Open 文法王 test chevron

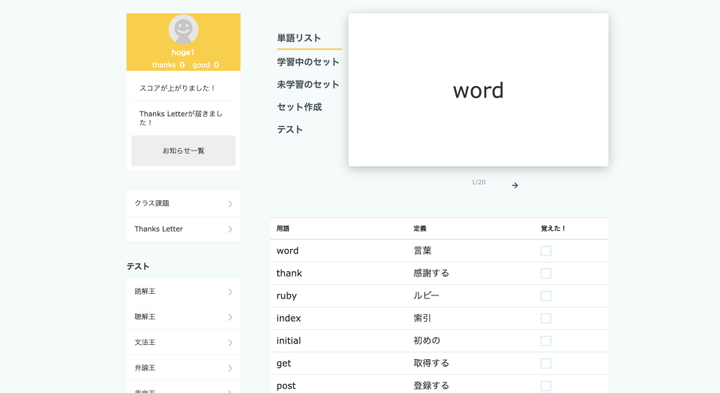[230, 343]
